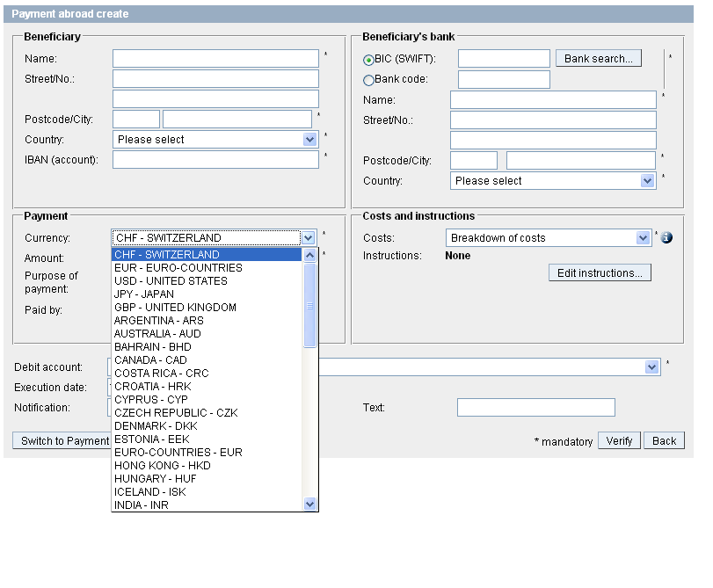Image resolution: width=713 pixels, height=588 pixels.
Task: Open the Beneficiary Country dropdown
Action: pyautogui.click(x=215, y=140)
